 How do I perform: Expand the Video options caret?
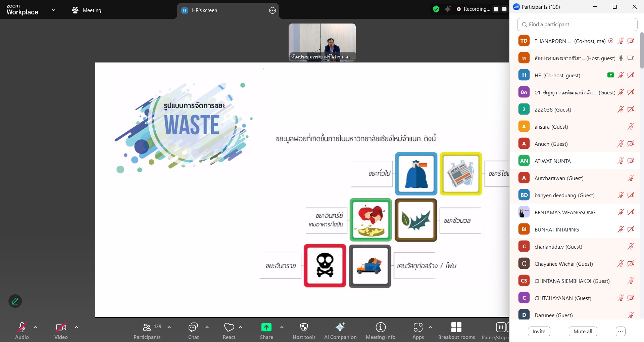[x=77, y=327]
